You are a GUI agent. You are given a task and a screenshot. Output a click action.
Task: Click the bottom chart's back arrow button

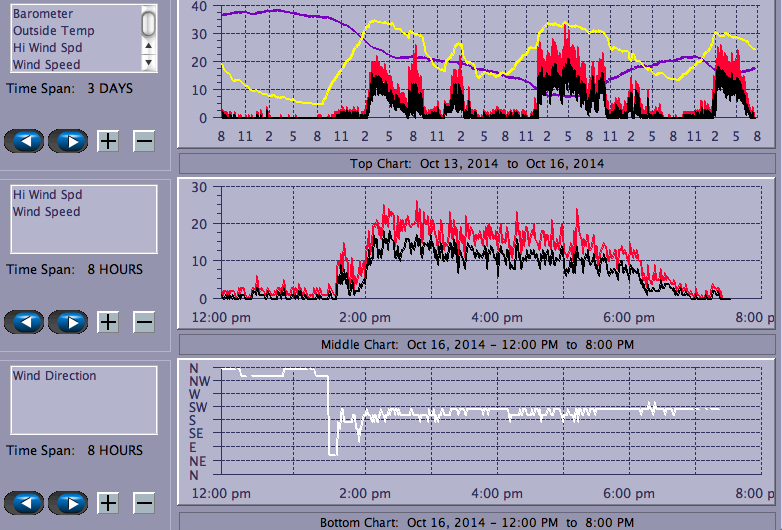24,503
